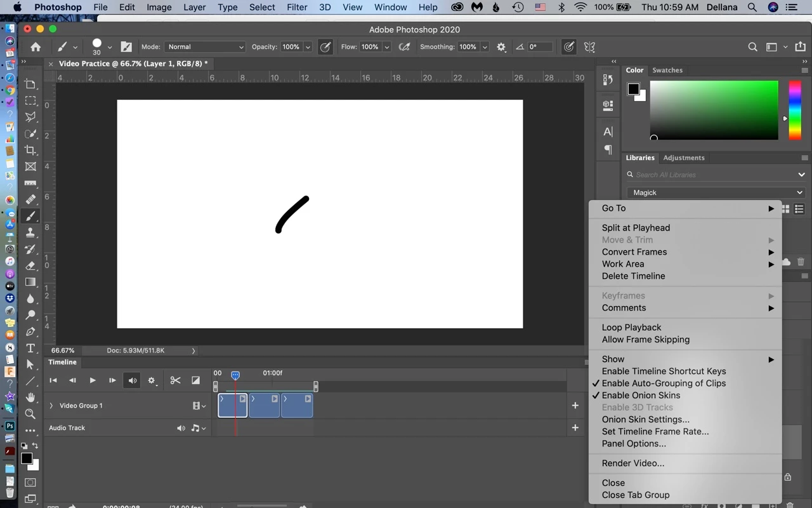Toggle symmetry paint butterfly icon
The image size is (812, 508).
[x=589, y=47]
